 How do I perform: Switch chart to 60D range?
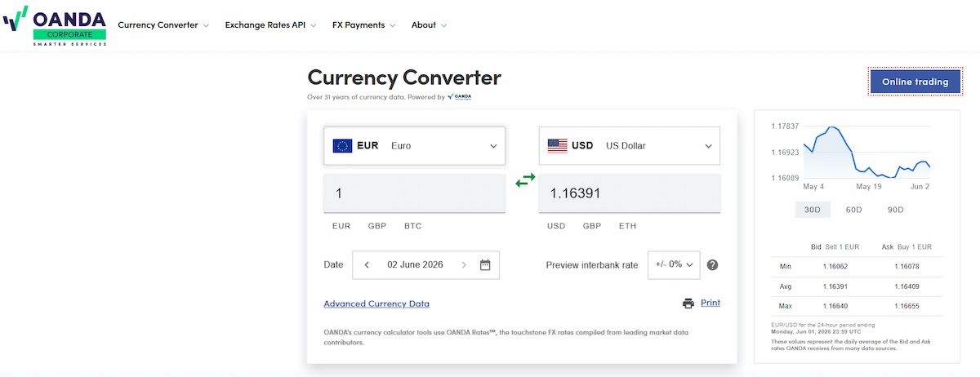(853, 210)
